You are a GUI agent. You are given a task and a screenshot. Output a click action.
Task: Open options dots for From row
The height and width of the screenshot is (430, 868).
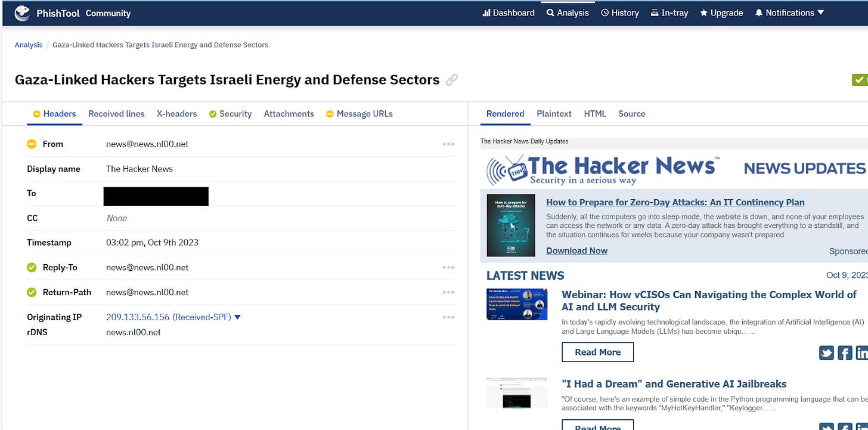[448, 144]
